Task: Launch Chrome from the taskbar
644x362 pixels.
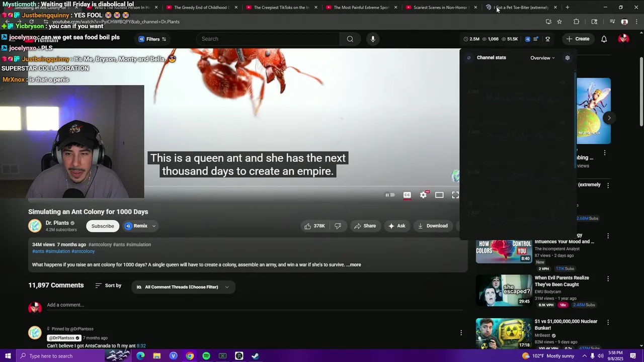Action: click(190, 356)
